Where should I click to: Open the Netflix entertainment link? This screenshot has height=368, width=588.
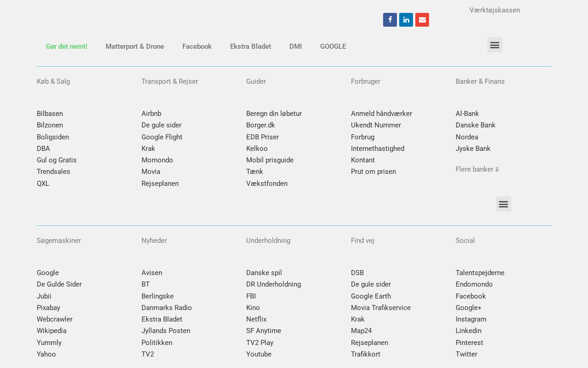pyautogui.click(x=256, y=319)
